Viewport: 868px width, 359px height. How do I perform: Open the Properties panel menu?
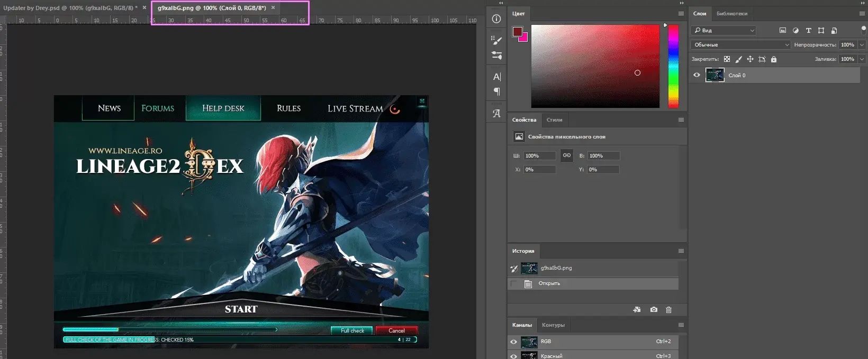pyautogui.click(x=681, y=120)
